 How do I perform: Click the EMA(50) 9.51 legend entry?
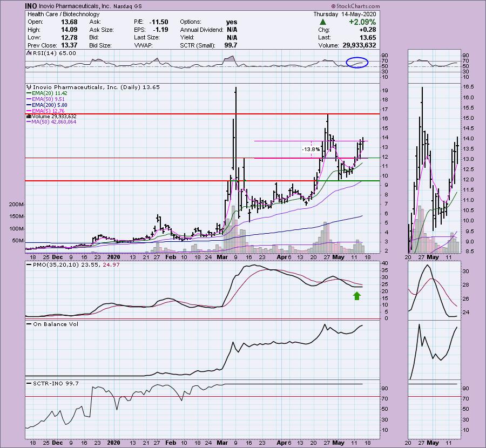[x=45, y=99]
